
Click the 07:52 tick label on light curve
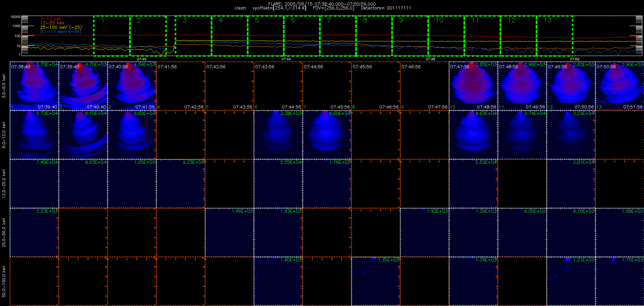pos(575,59)
